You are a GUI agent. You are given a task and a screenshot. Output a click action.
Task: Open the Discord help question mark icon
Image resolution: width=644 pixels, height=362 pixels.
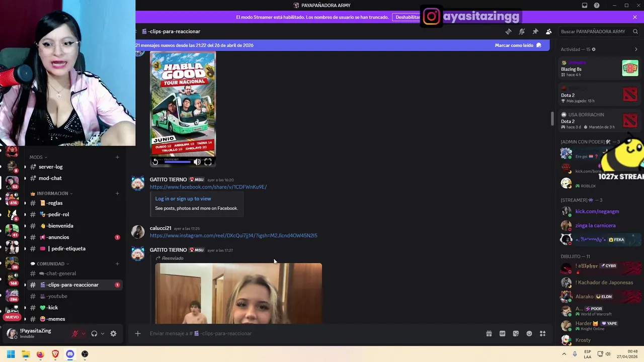pos(597,6)
